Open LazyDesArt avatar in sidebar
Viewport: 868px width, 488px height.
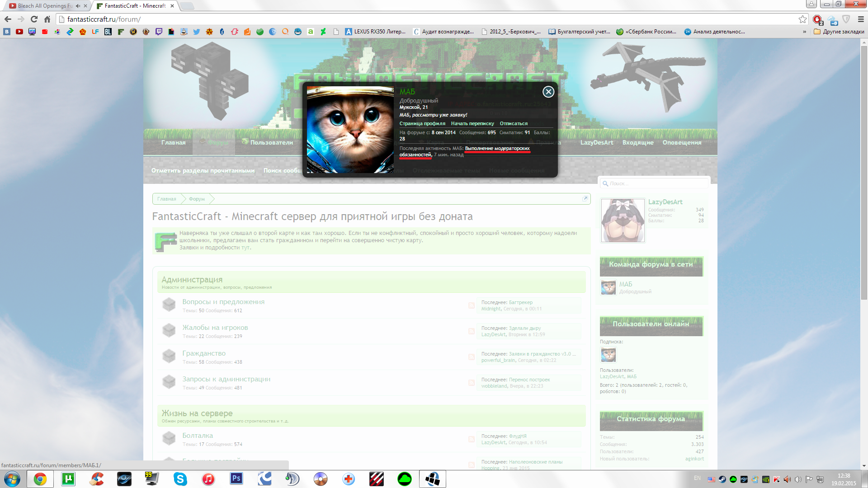[623, 221]
